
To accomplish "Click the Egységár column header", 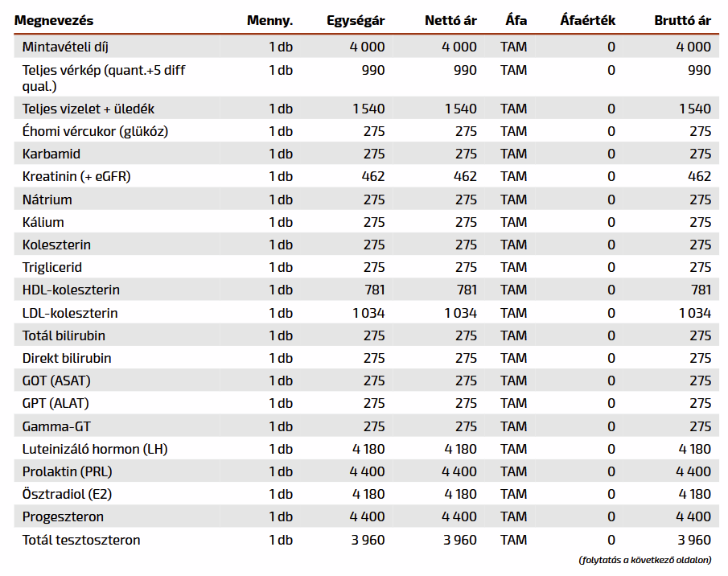I will pyautogui.click(x=356, y=20).
